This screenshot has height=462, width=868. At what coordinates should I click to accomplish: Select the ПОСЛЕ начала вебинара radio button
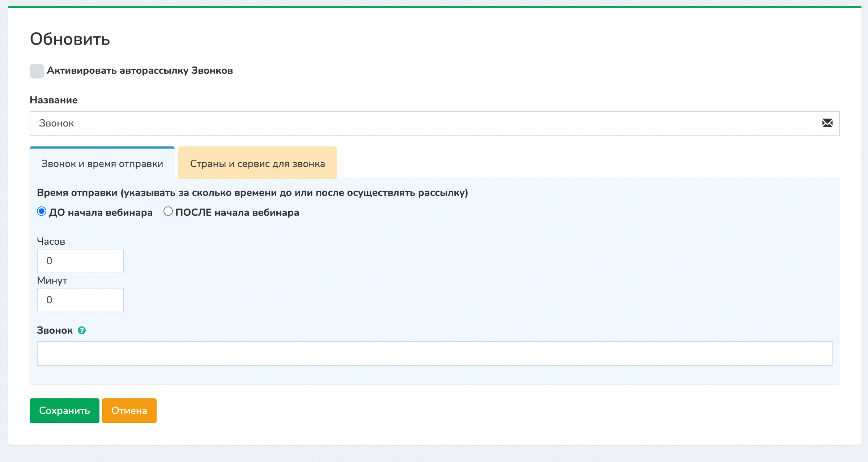coord(168,211)
